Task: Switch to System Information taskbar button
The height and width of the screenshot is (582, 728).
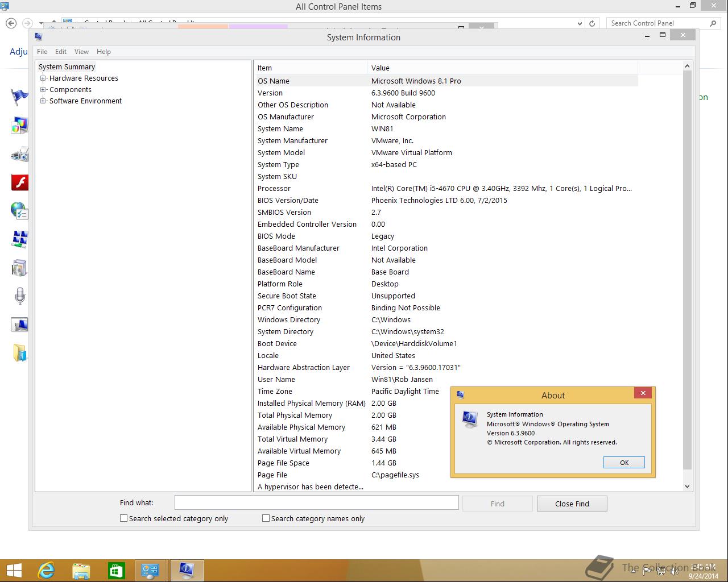Action: pos(186,571)
